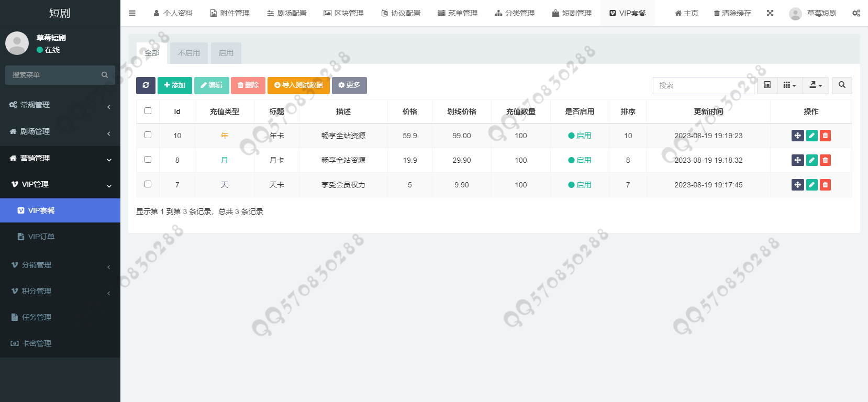Viewport: 868px width, 402px height.
Task: Click the user avatar in the top bar
Action: tap(795, 14)
